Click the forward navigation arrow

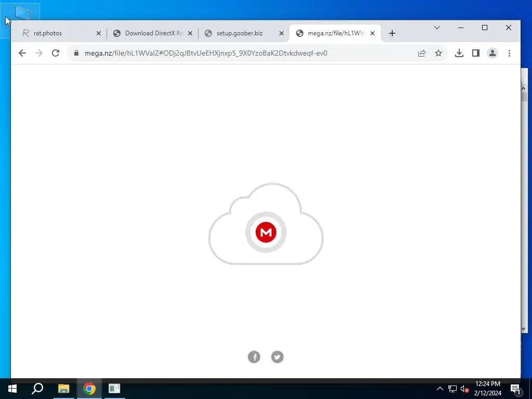tap(39, 53)
